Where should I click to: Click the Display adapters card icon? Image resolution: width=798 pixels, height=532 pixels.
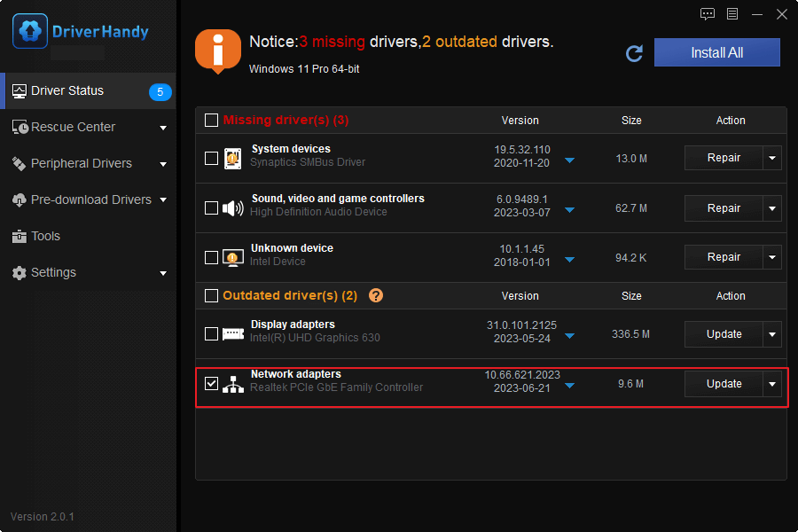[x=233, y=334]
